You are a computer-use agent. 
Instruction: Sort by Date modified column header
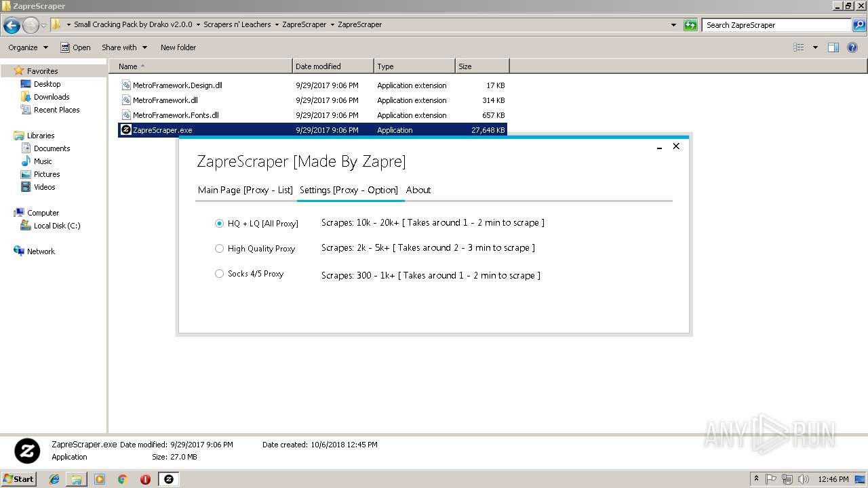[333, 66]
